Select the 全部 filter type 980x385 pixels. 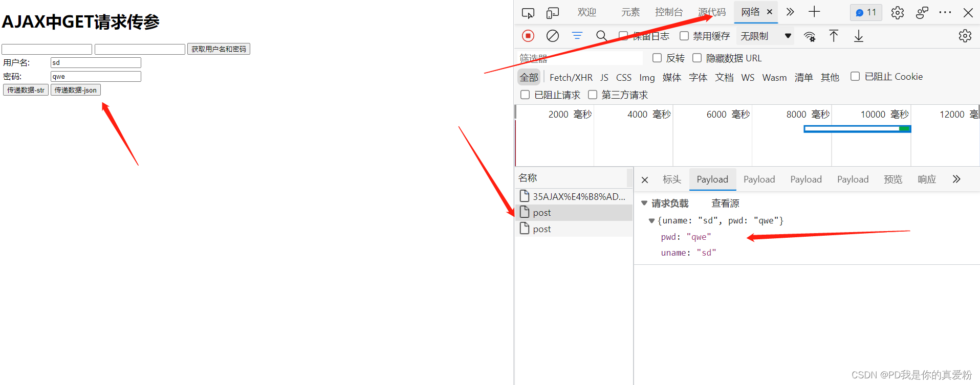529,77
